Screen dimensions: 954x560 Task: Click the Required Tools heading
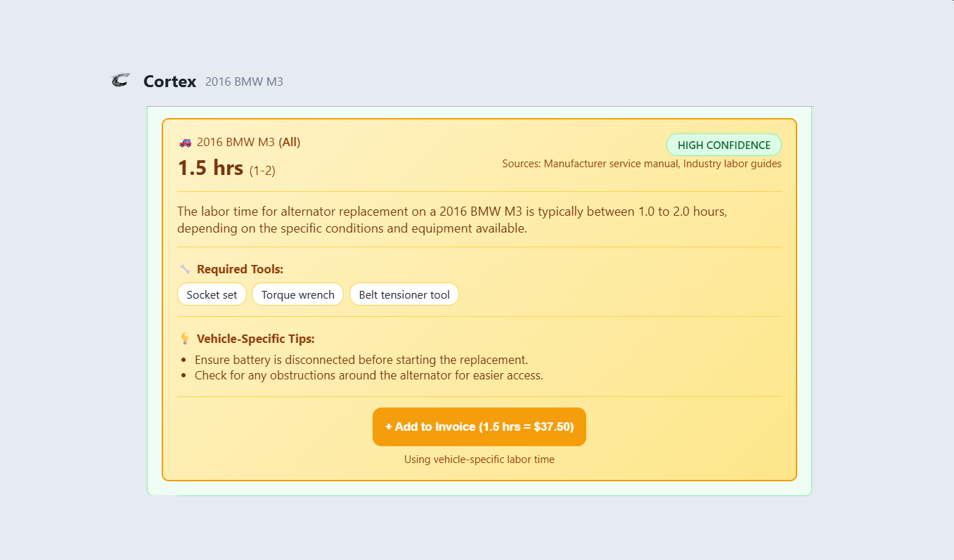(x=240, y=269)
